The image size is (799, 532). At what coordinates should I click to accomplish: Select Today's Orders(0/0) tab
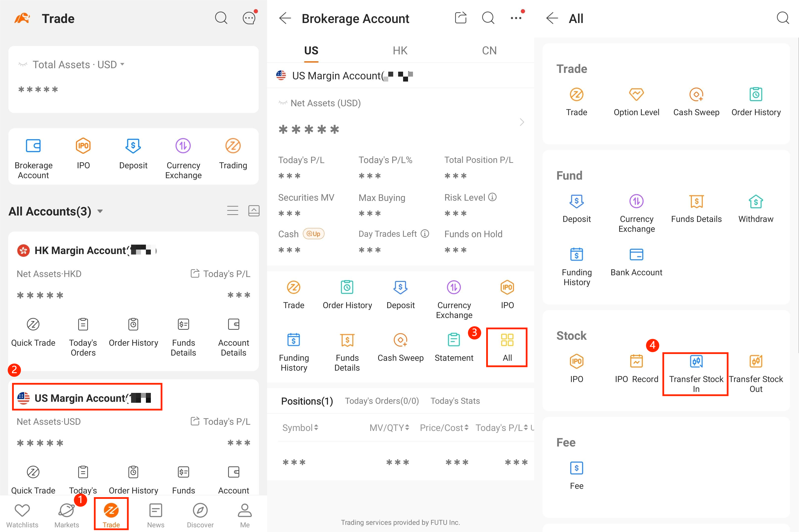click(382, 401)
